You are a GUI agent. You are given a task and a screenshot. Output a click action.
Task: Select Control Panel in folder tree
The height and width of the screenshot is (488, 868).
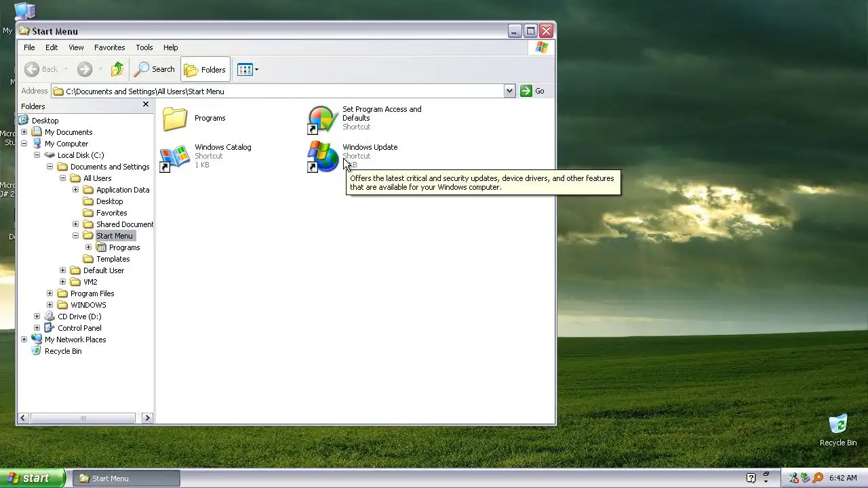(79, 328)
